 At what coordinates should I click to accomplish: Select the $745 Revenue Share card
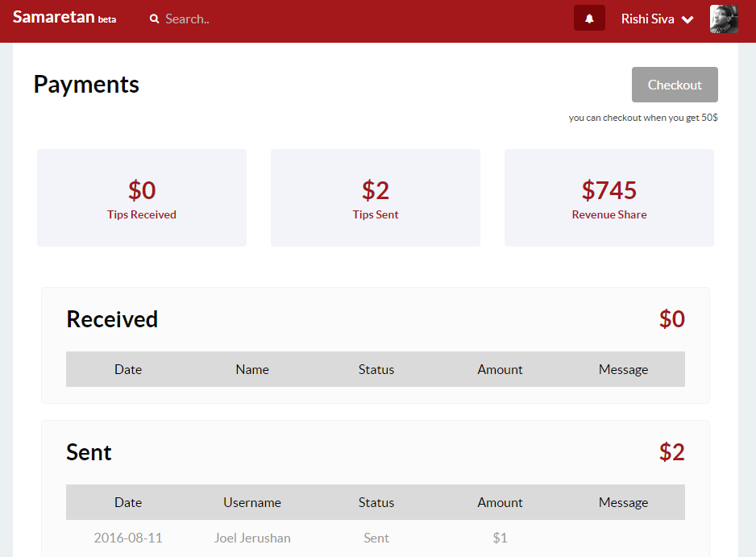(609, 197)
